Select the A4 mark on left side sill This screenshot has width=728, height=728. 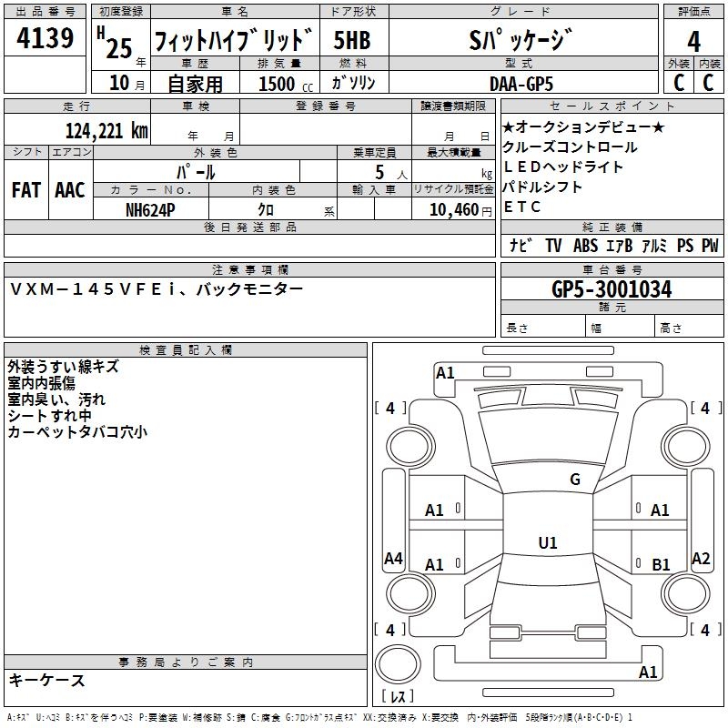pos(393,558)
